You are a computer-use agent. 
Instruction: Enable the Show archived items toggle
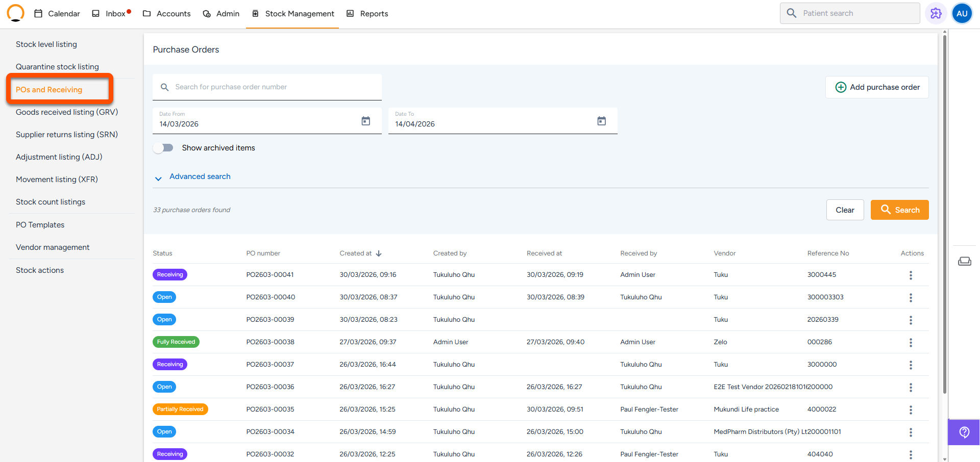163,148
